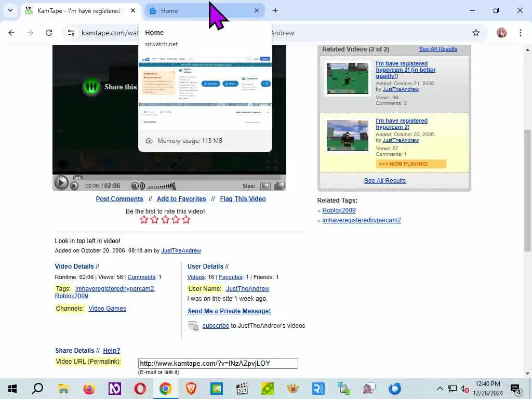Open the tab search dropdown chevron

[x=10, y=10]
